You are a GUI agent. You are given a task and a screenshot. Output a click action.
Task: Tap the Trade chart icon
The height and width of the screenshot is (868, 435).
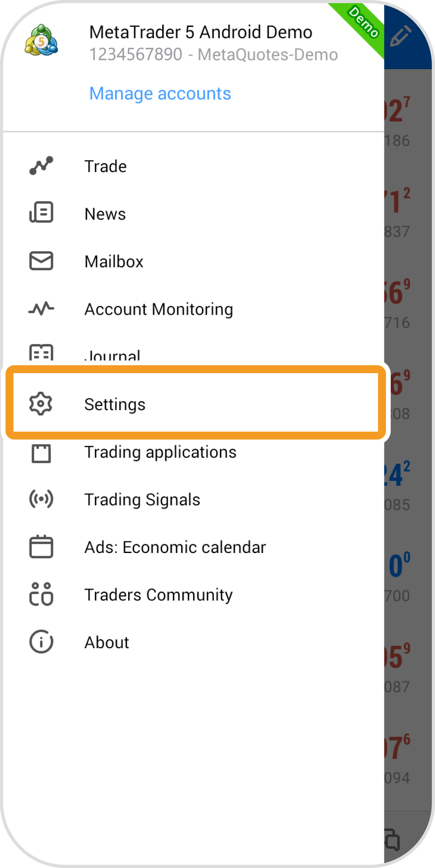click(x=41, y=166)
